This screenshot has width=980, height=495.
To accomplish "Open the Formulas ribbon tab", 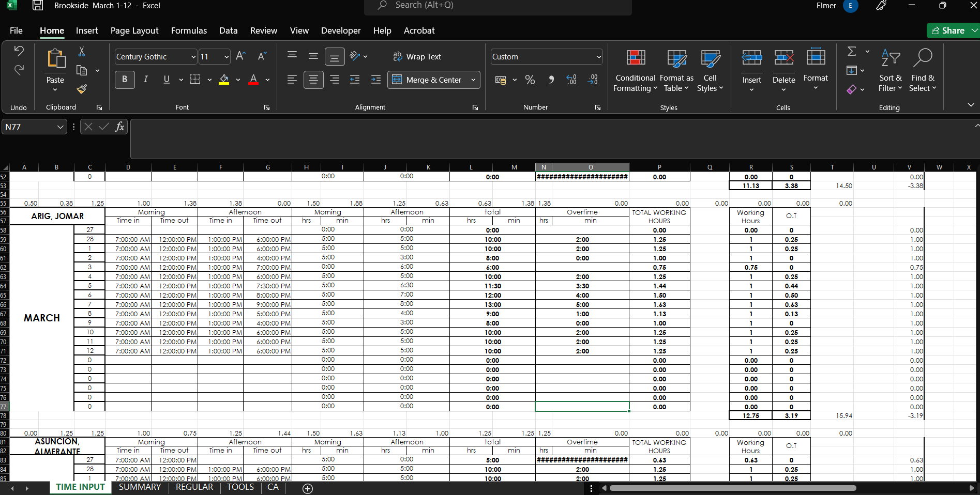I will [189, 30].
